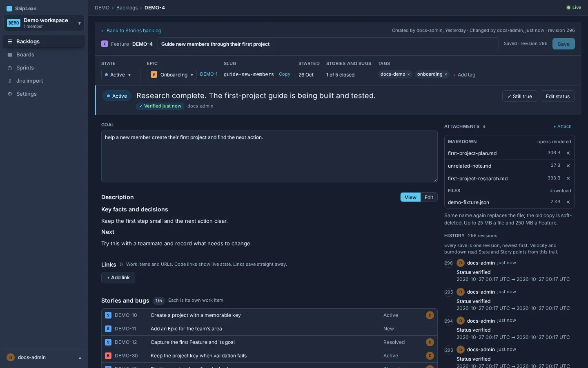This screenshot has width=588, height=368.
Task: Open the Onboarding epic dropdown
Action: (x=171, y=75)
